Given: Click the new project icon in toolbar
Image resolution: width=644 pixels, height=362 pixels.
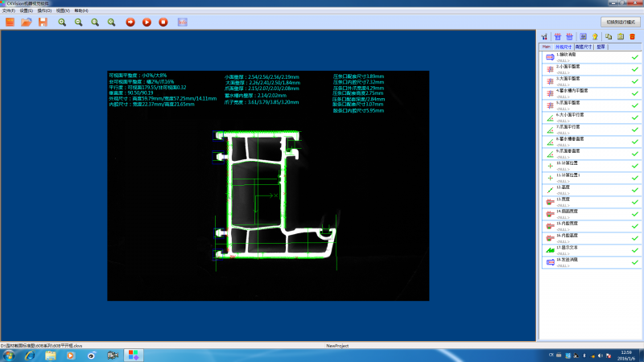Looking at the screenshot, I should [10, 22].
